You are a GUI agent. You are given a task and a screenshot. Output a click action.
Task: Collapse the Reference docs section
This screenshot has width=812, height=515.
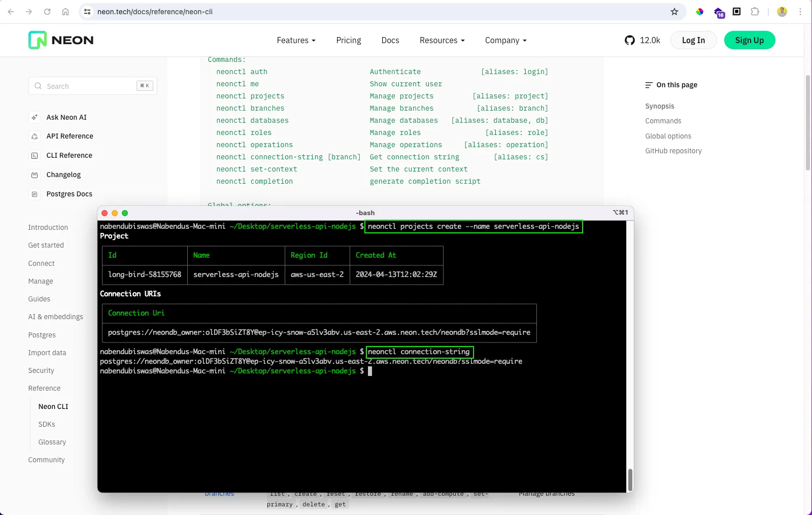click(x=45, y=388)
